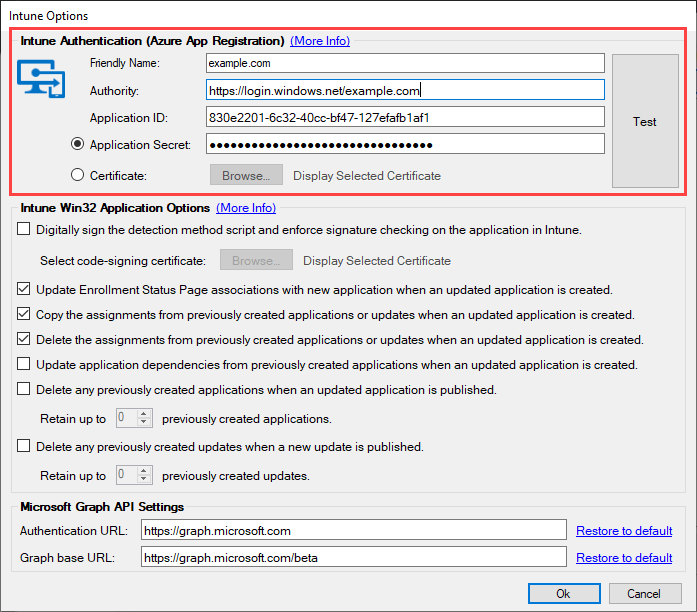Enable Delete any previously created updates
Image resolution: width=697 pixels, height=612 pixels.
pyautogui.click(x=24, y=446)
